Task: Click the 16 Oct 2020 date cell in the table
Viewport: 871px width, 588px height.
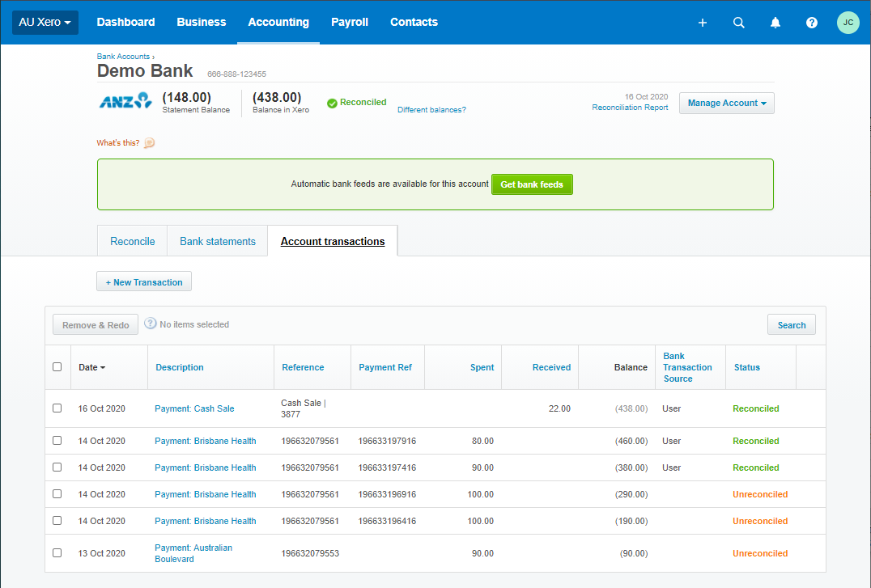Action: [x=102, y=408]
